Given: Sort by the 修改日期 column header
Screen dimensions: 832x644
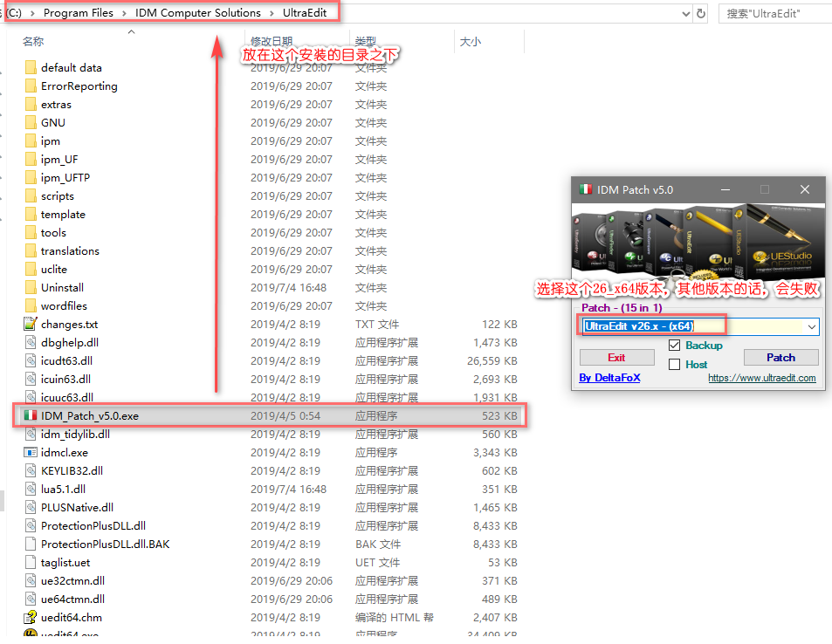Looking at the screenshot, I should [272, 41].
